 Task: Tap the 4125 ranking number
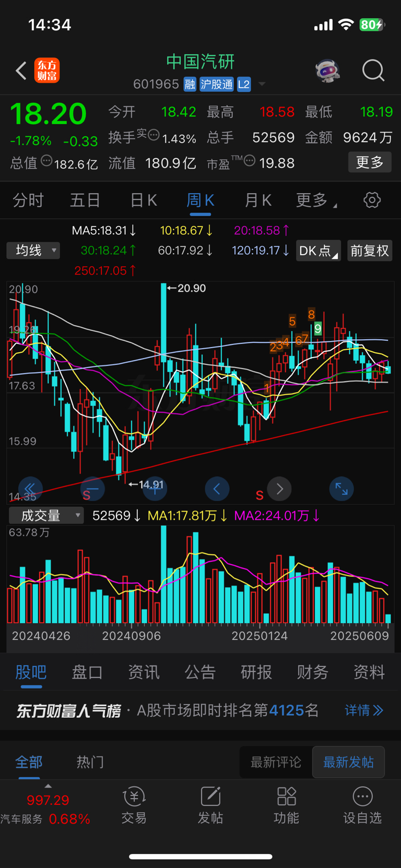[x=287, y=710]
